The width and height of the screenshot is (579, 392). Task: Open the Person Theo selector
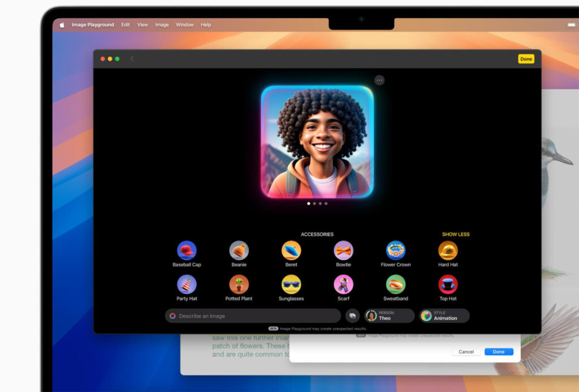click(389, 316)
